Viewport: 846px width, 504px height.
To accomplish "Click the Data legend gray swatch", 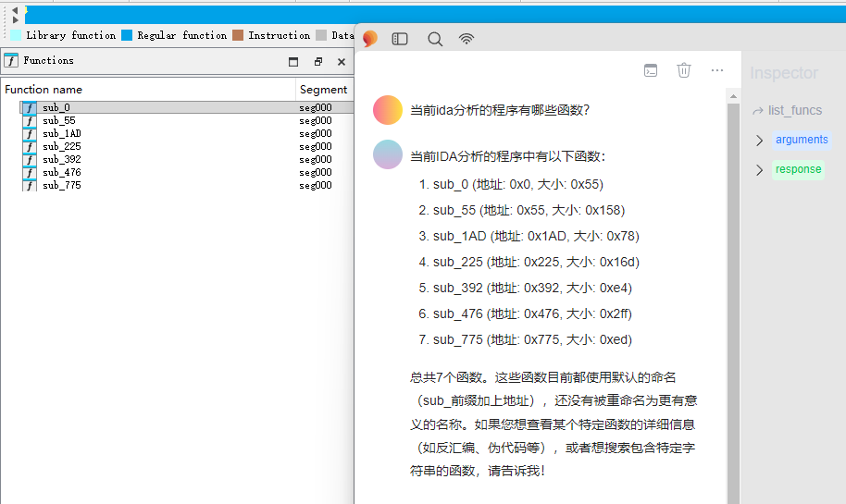I will (x=321, y=35).
